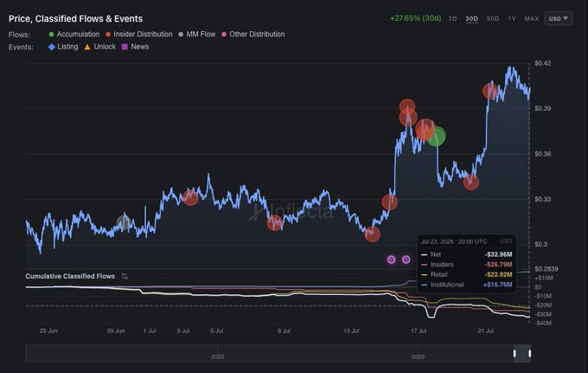The image size is (588, 373).
Task: Select the 1Y time range
Action: point(512,19)
